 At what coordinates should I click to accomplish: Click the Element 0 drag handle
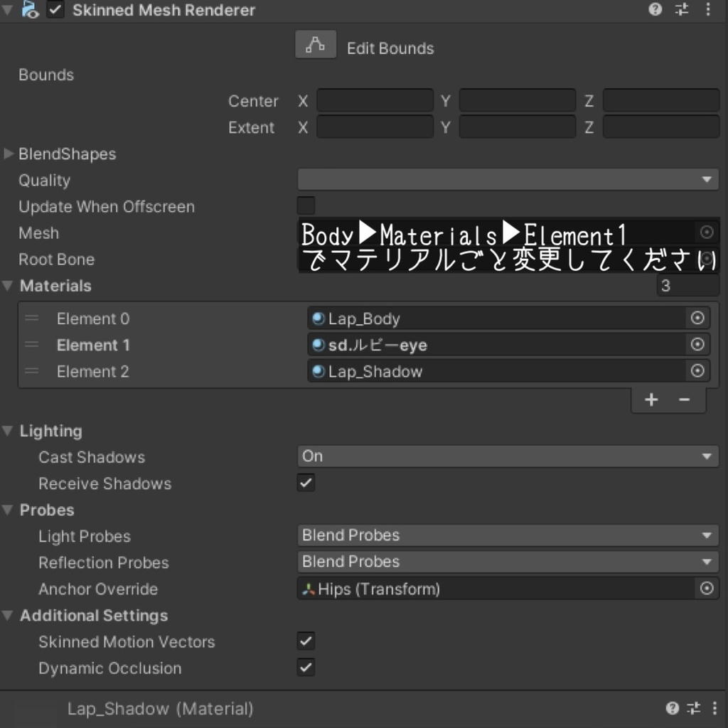point(31,318)
